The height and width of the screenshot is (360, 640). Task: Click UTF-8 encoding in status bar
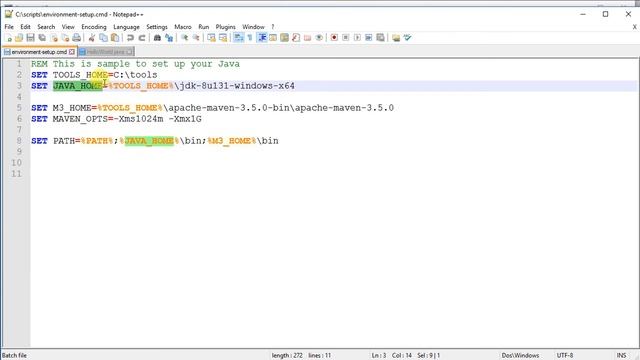(x=565, y=356)
